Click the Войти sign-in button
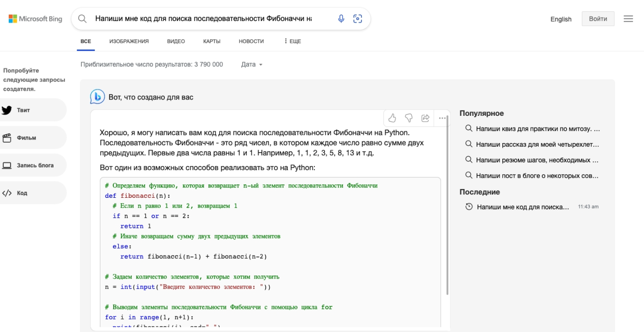This screenshot has width=644, height=332. click(598, 19)
